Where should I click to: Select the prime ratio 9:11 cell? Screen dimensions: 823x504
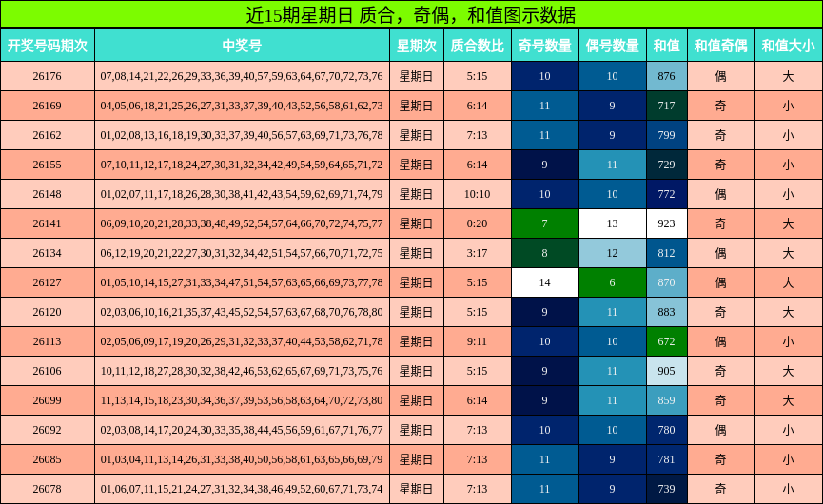click(x=477, y=341)
